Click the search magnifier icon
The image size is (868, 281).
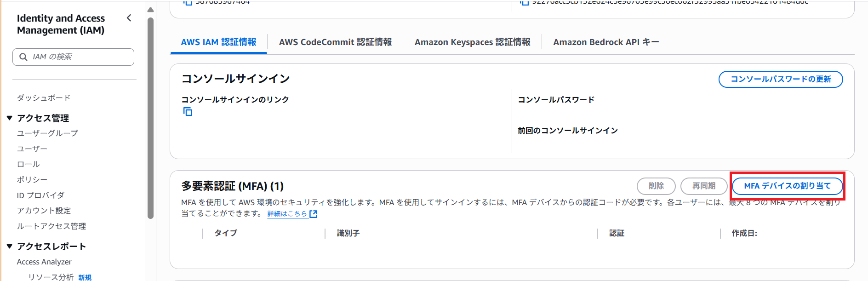[23, 57]
